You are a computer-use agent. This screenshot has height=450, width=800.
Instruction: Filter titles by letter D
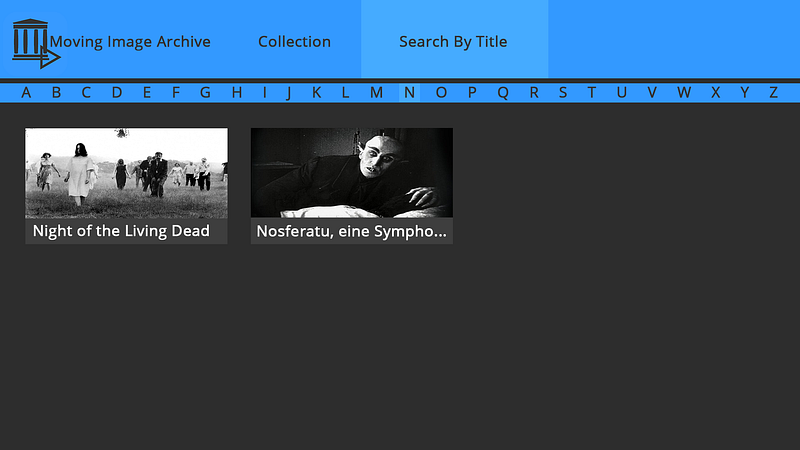click(117, 92)
